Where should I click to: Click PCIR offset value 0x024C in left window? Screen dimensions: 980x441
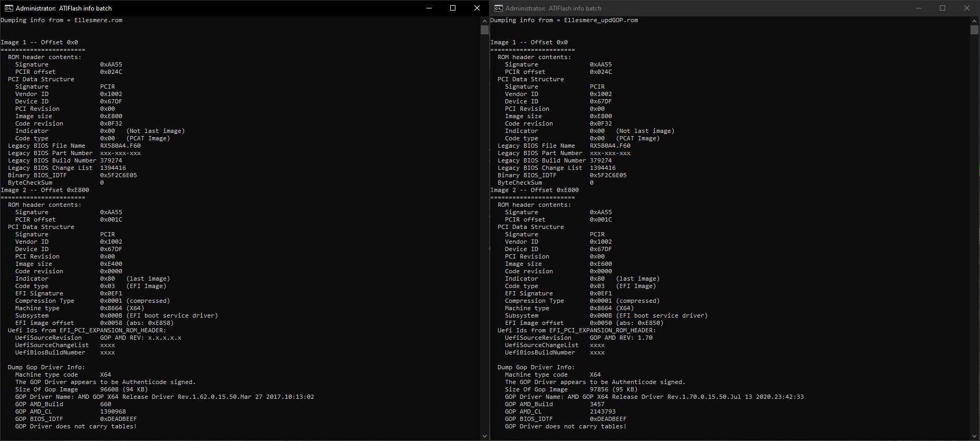point(111,72)
